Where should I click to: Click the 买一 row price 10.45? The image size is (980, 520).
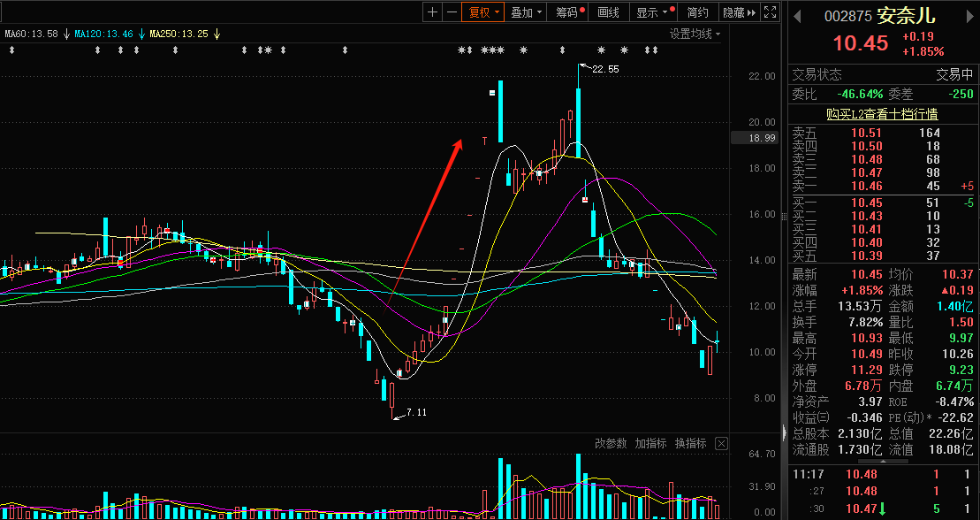coord(867,203)
